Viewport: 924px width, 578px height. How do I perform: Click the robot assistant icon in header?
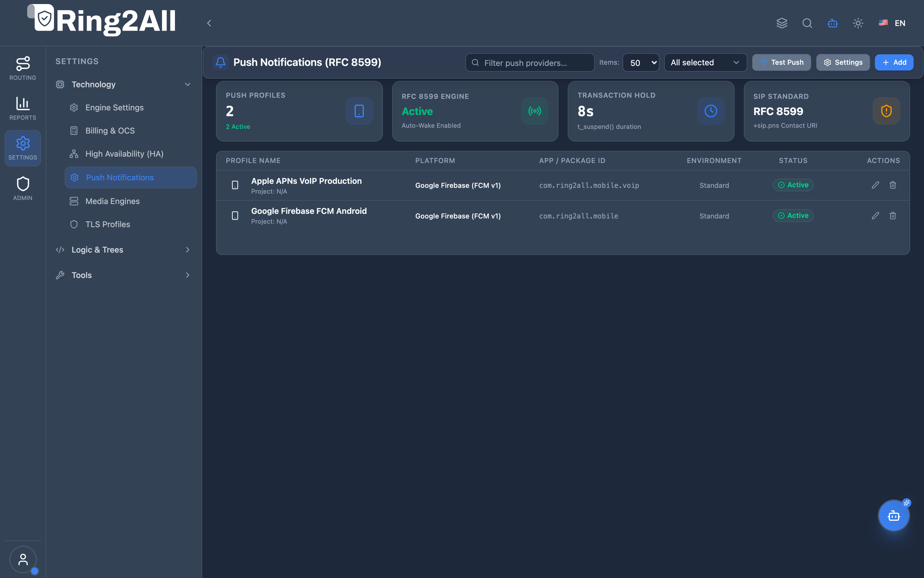point(832,23)
